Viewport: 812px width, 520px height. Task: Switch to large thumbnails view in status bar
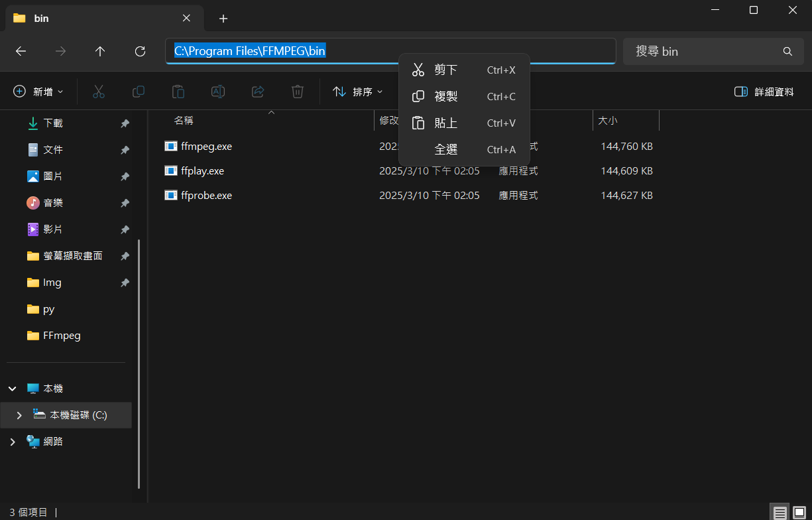[x=799, y=512]
